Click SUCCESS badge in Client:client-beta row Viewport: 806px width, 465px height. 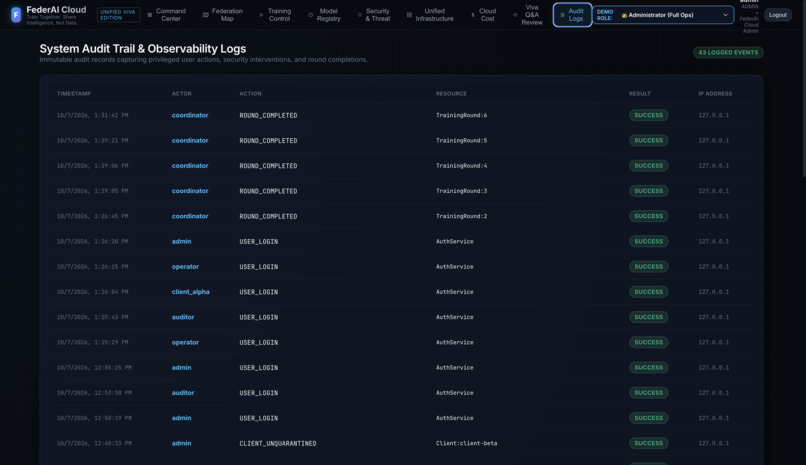[648, 443]
